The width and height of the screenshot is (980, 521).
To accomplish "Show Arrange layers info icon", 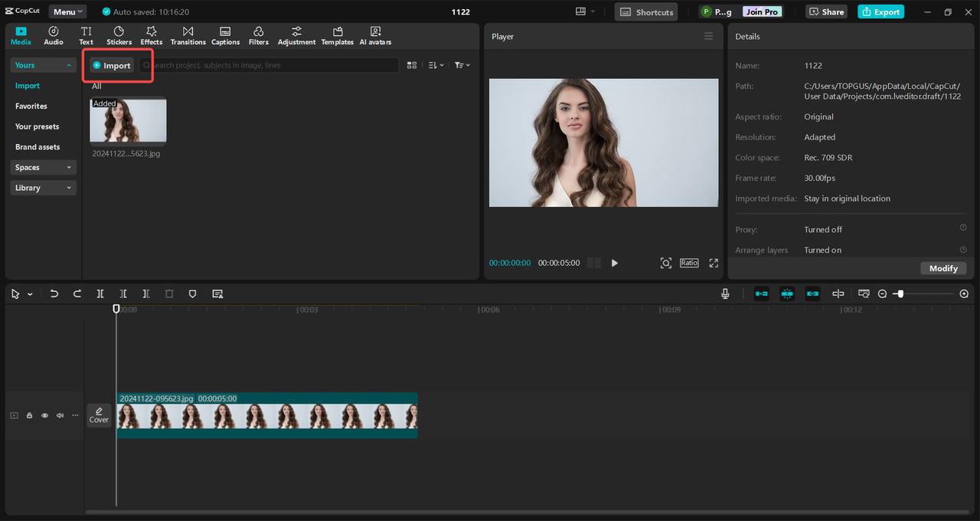I will click(963, 249).
